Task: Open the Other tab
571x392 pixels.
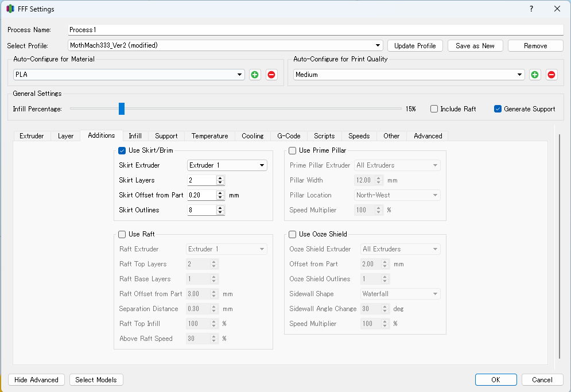Action: tap(391, 136)
